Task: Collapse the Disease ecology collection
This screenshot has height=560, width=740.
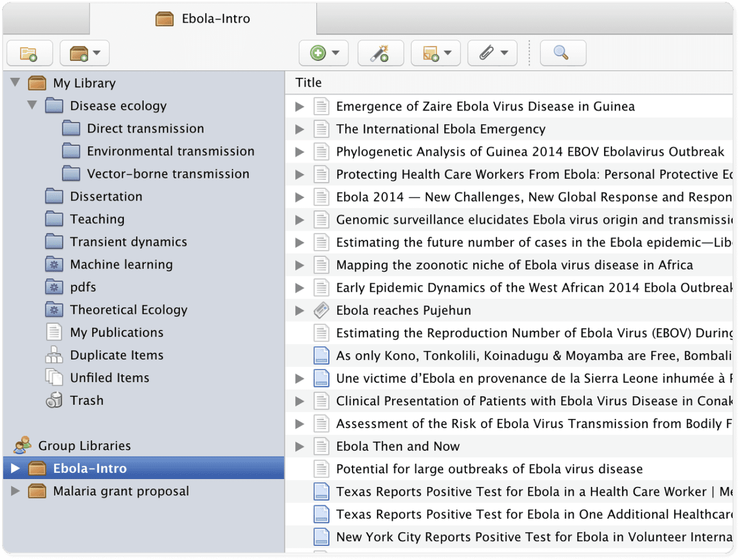Action: 32,105
